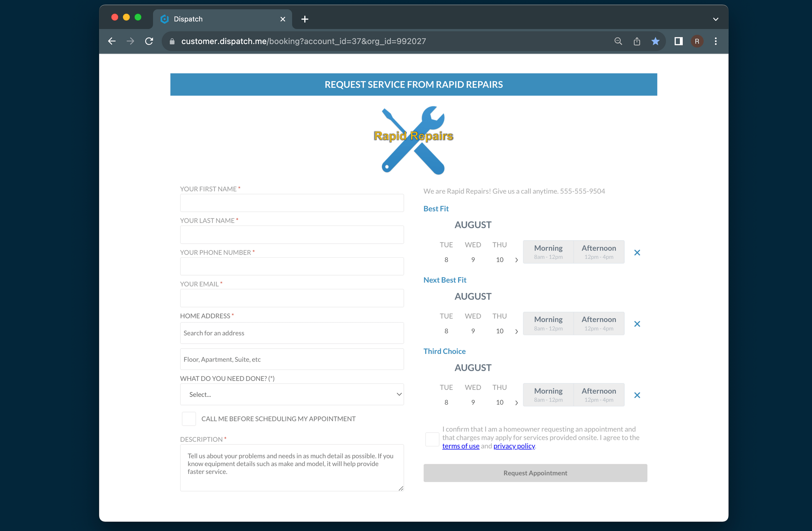Toggle the browser side panel icon

pos(678,41)
